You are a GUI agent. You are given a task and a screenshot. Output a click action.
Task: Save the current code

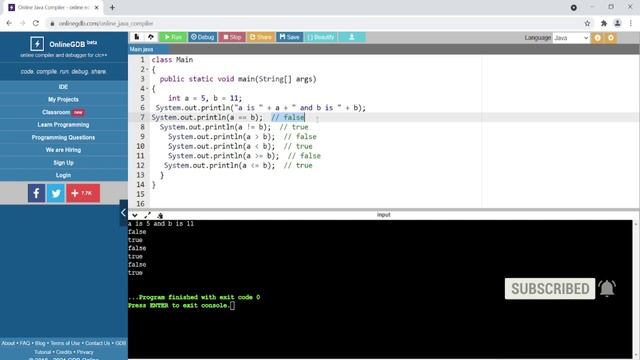[289, 37]
